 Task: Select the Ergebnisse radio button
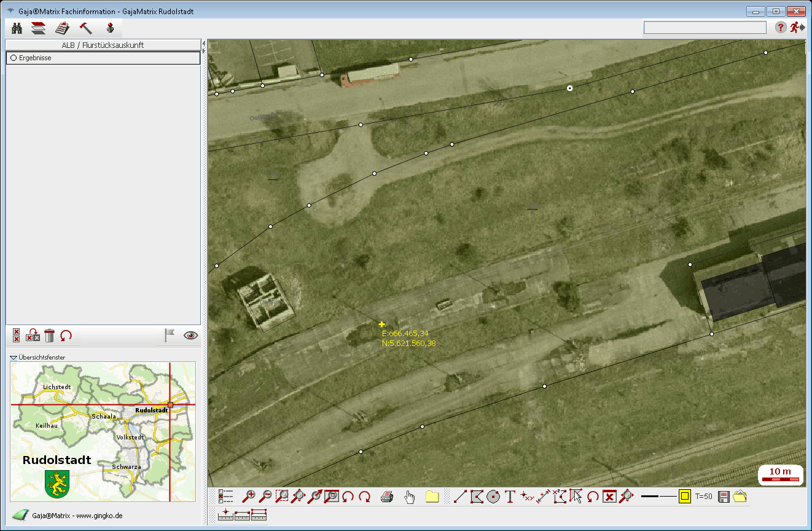click(x=12, y=58)
